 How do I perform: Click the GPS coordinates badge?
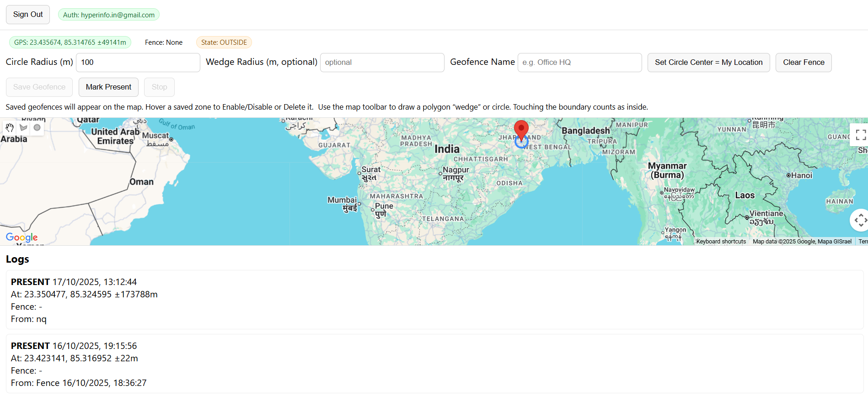pyautogui.click(x=70, y=42)
